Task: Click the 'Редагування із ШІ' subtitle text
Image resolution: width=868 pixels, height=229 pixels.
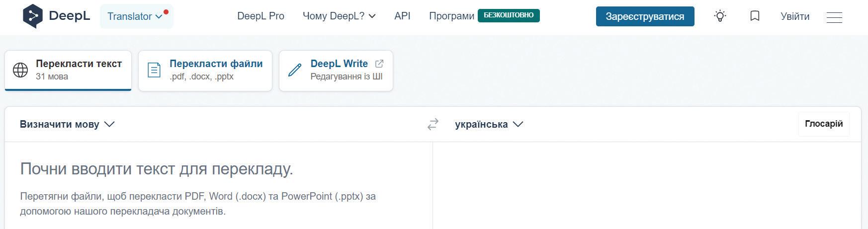Action: 347,76
